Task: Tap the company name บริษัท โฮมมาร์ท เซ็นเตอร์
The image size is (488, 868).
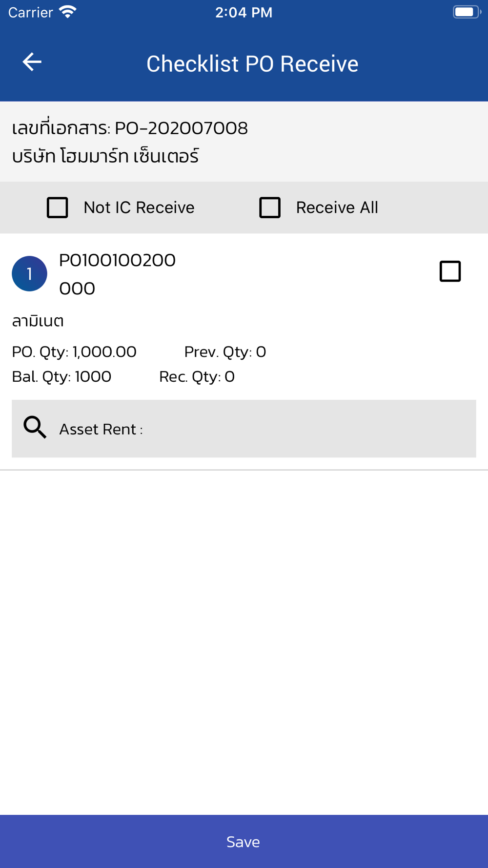Action: click(105, 156)
